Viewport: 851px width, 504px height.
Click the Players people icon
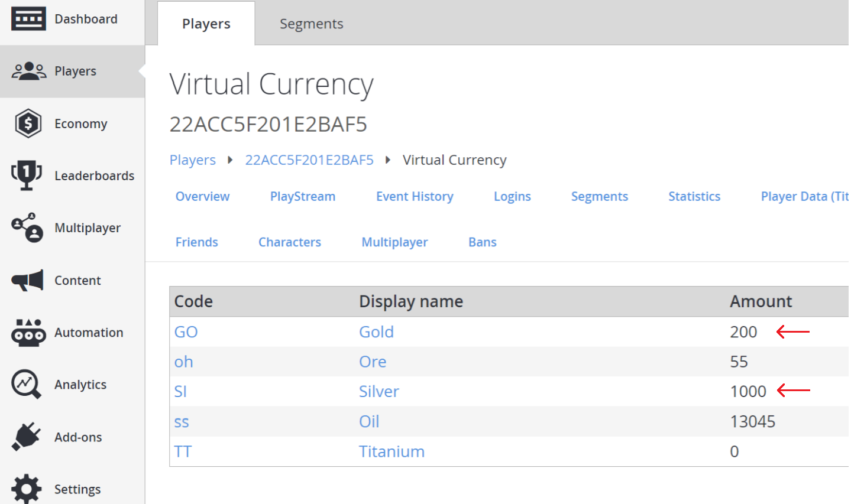[x=28, y=70]
